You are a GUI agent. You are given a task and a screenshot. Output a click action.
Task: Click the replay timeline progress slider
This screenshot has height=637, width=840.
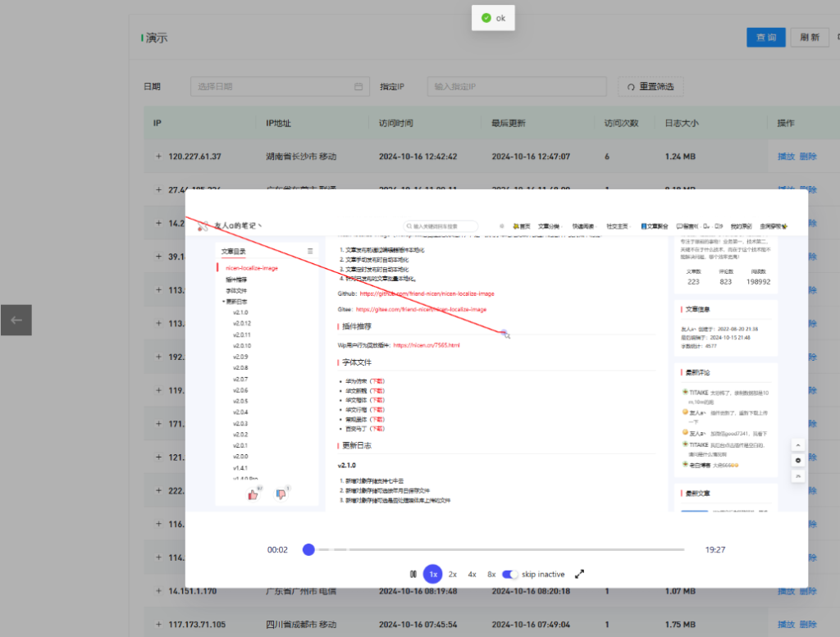[308, 549]
